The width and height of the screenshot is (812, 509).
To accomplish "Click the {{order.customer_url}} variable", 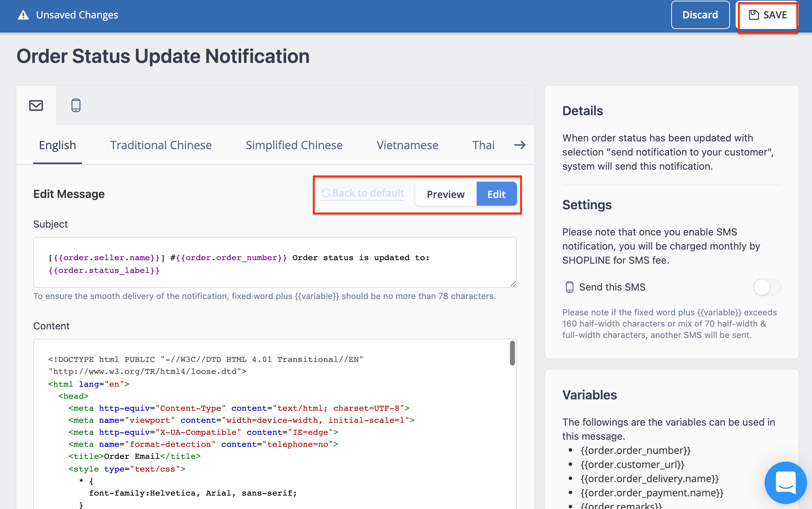I will [632, 464].
